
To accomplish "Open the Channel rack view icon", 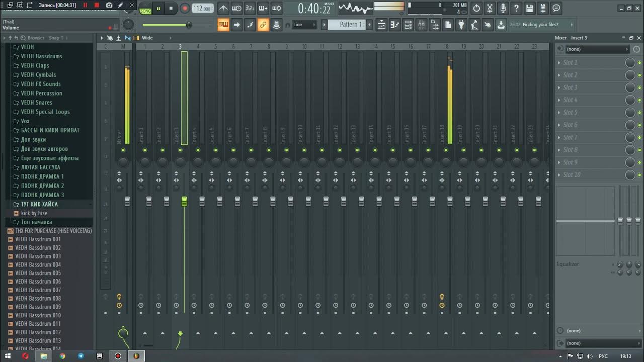I will [x=408, y=25].
